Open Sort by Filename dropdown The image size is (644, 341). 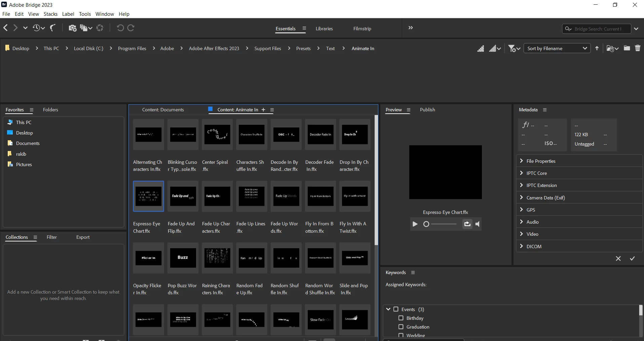[557, 48]
